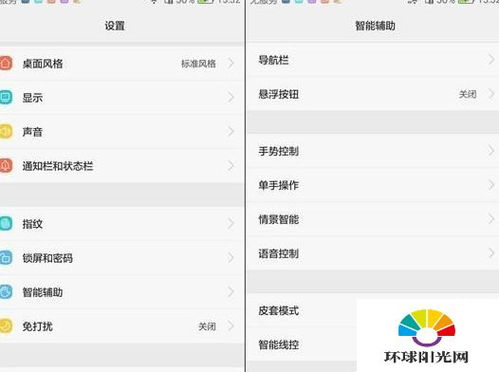Select 通知栏和状态栏 settings entry
The height and width of the screenshot is (372, 499).
point(122,166)
